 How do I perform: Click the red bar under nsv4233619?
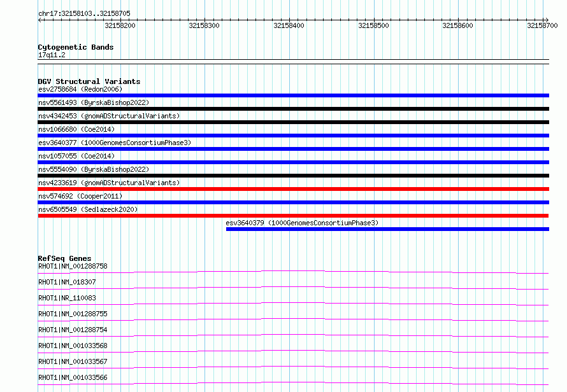293,189
